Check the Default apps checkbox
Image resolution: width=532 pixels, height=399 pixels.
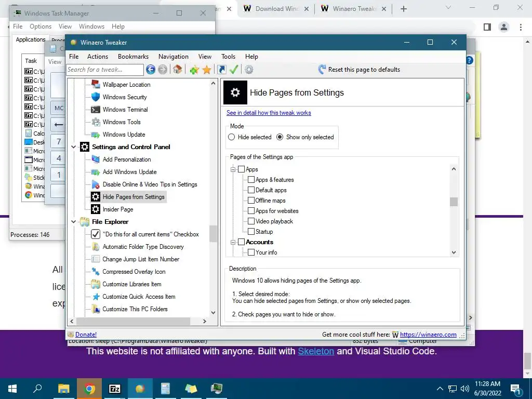point(251,190)
